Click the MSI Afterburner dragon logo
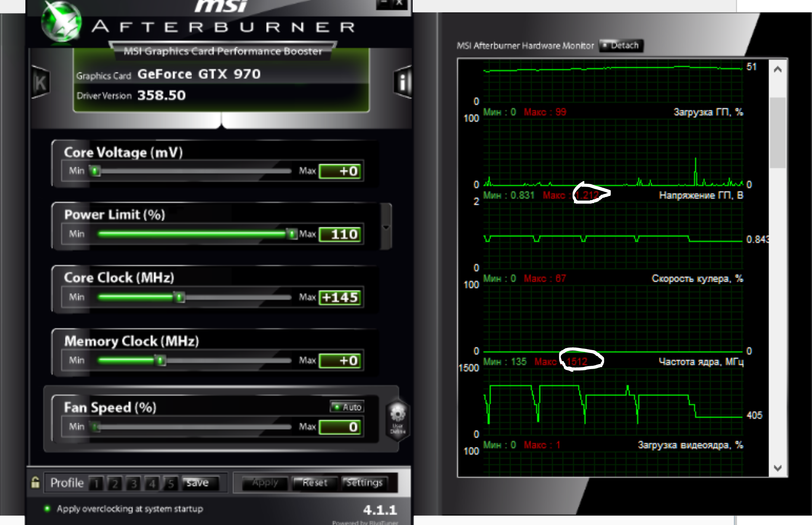 (61, 22)
